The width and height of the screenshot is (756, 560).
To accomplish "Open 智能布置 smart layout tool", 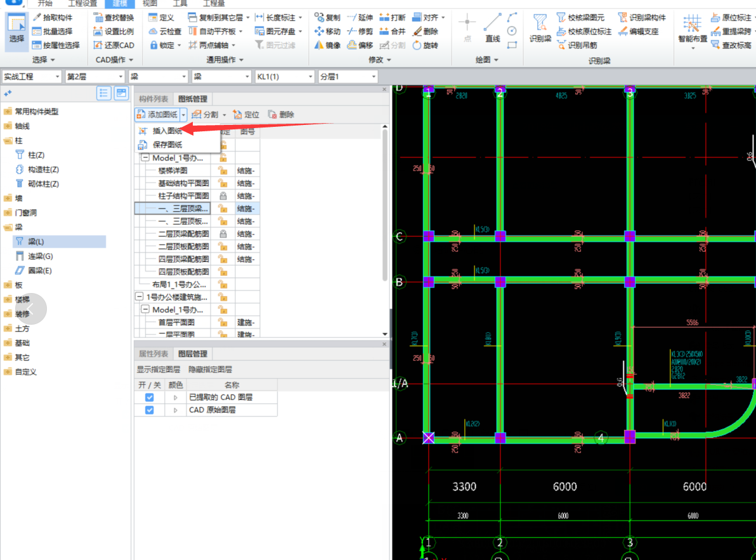I will [693, 30].
